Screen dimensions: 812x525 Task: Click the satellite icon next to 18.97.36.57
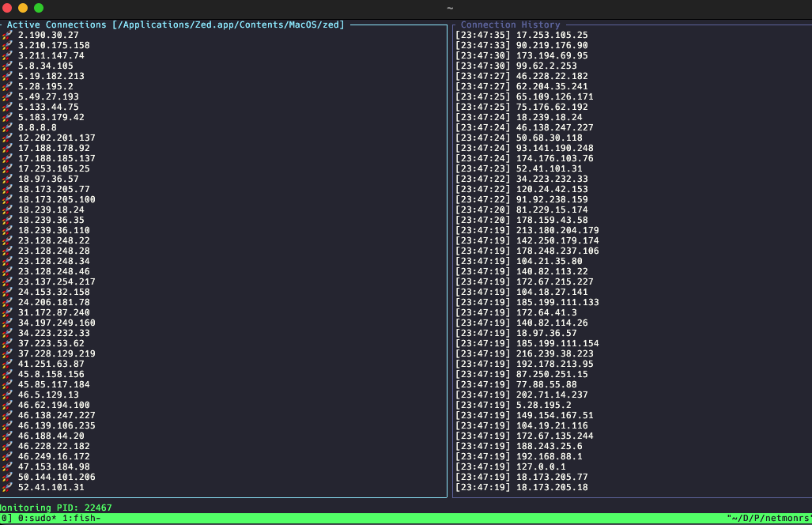8,179
